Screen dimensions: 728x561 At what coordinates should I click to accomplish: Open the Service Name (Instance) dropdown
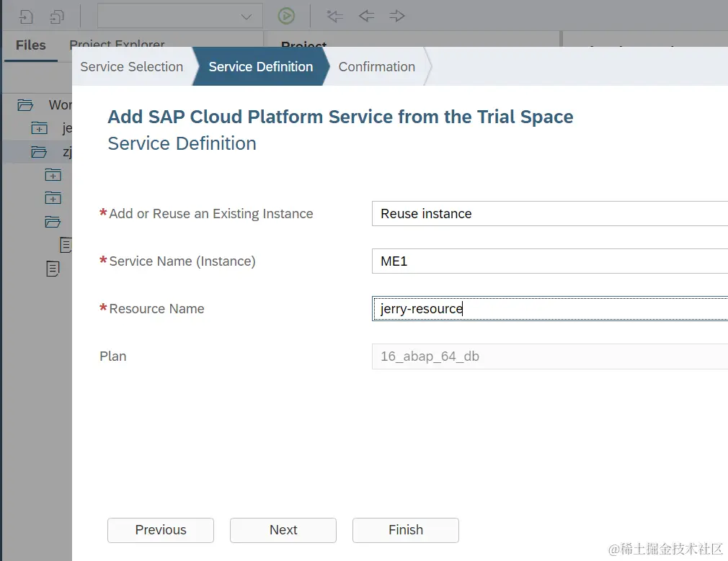[x=549, y=261]
